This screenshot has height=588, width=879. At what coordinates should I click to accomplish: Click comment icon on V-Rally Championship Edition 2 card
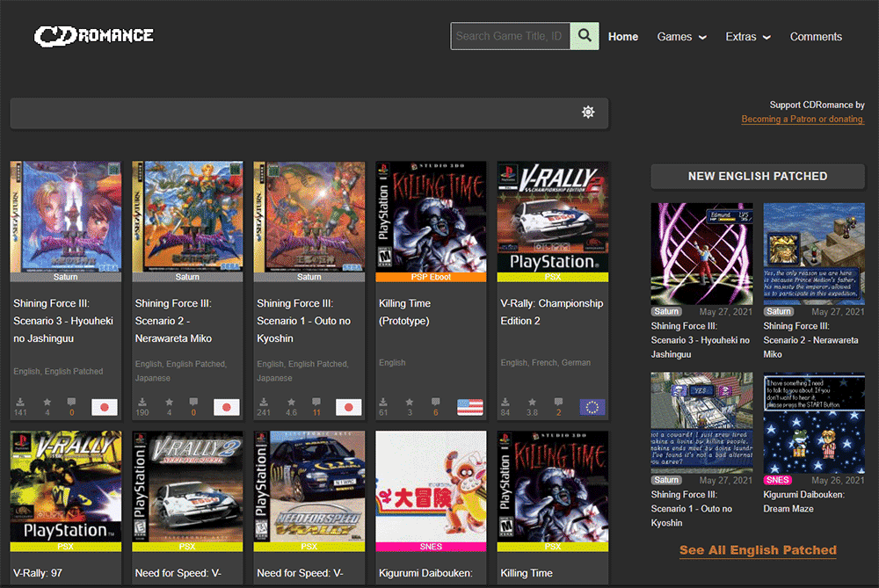(558, 402)
